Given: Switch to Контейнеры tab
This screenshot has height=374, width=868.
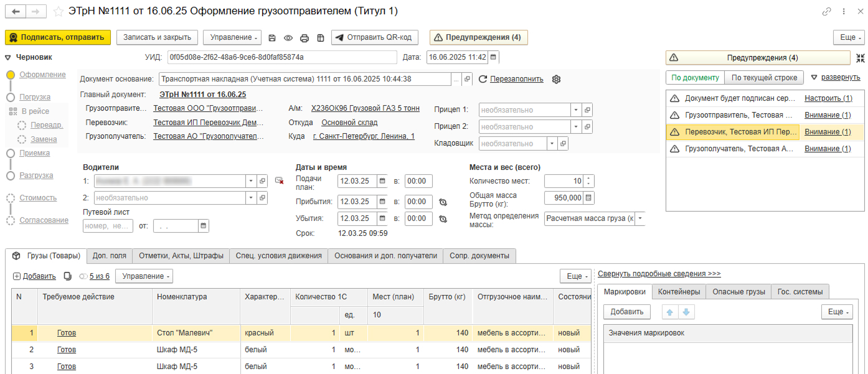Looking at the screenshot, I should click(679, 291).
